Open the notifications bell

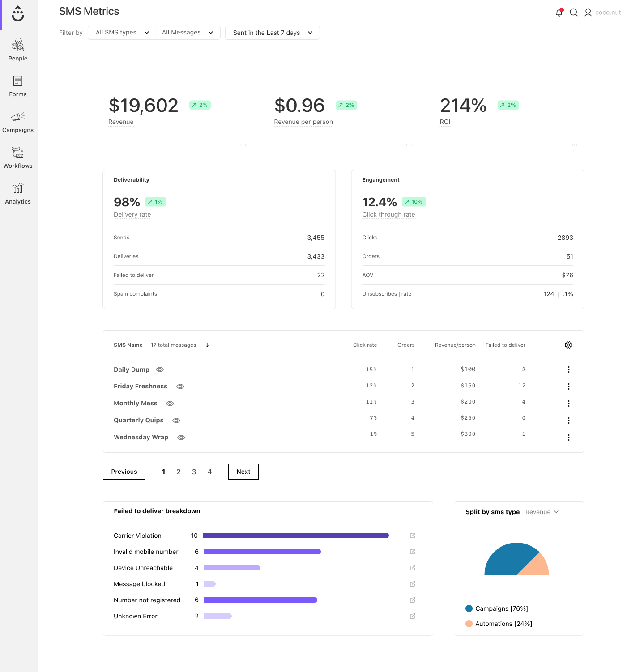point(559,13)
